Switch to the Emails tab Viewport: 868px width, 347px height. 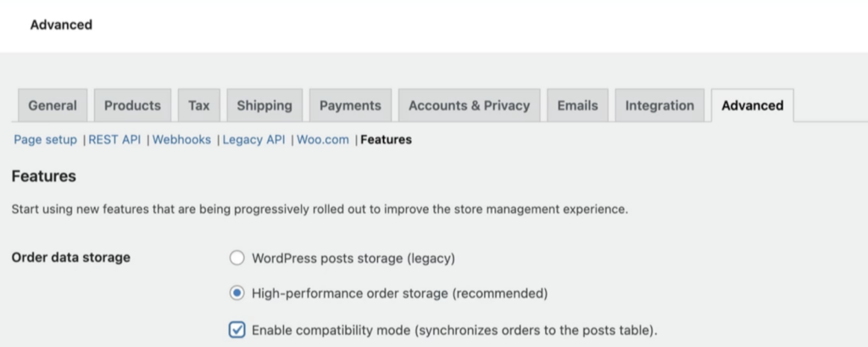[577, 106]
